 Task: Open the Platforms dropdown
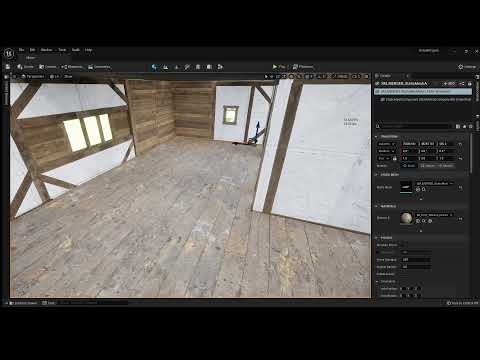(303, 67)
